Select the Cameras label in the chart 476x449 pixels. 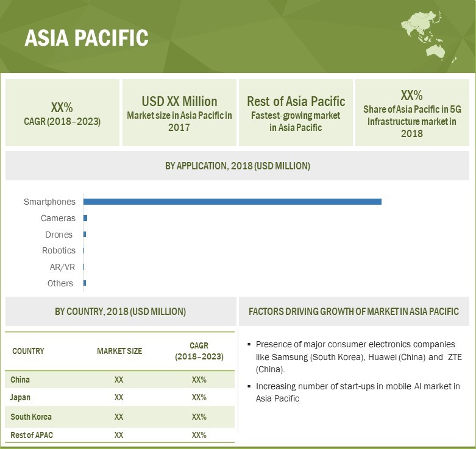pos(58,218)
